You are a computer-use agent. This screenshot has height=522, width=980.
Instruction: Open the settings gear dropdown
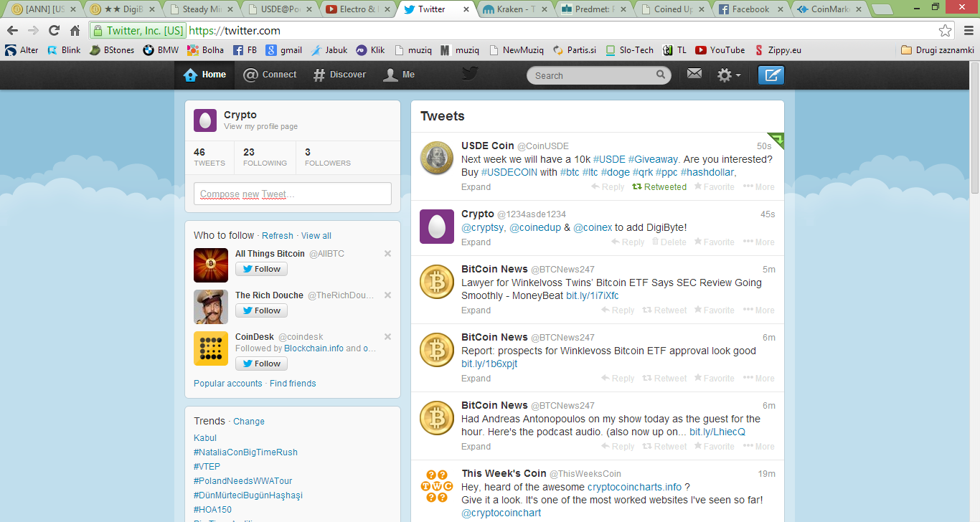point(729,75)
